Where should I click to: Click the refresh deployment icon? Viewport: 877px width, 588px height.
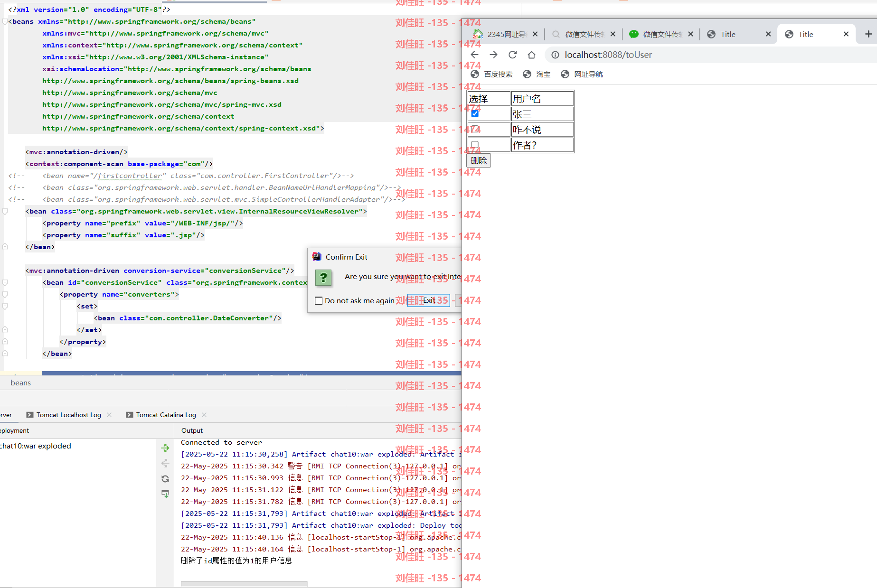coord(165,479)
